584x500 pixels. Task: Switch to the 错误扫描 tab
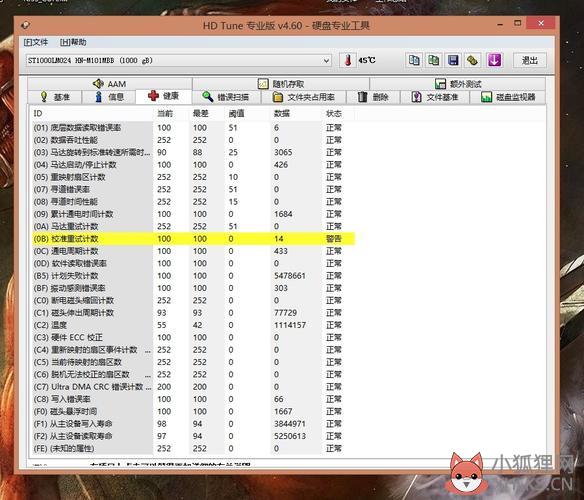pyautogui.click(x=226, y=97)
